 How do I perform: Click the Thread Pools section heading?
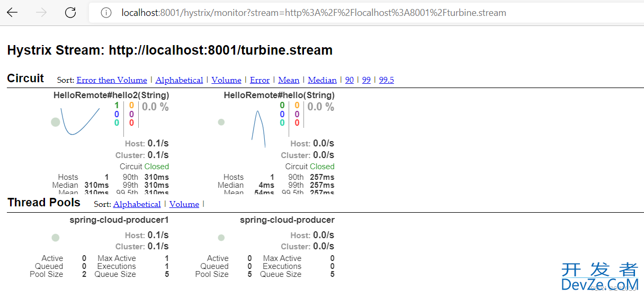coord(44,203)
